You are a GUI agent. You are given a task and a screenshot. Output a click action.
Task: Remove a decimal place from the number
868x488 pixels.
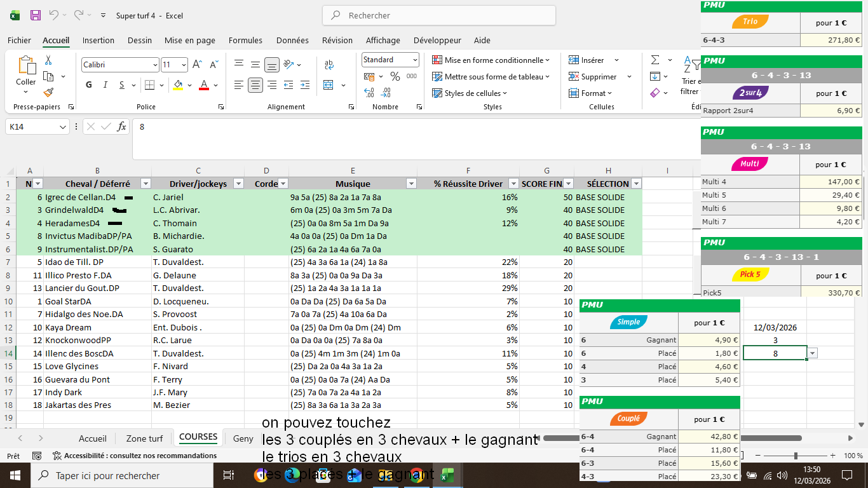tap(386, 93)
